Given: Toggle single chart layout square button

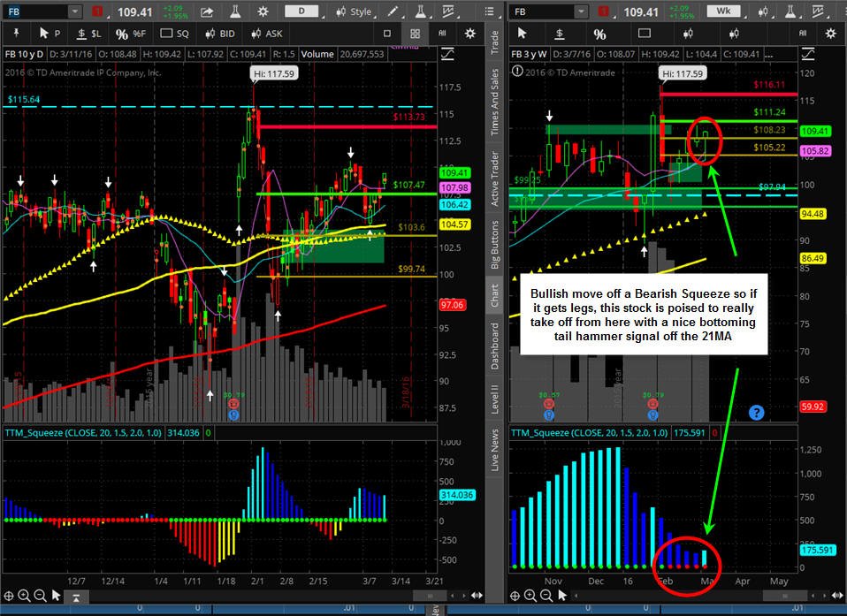Looking at the screenshot, I should 386,34.
